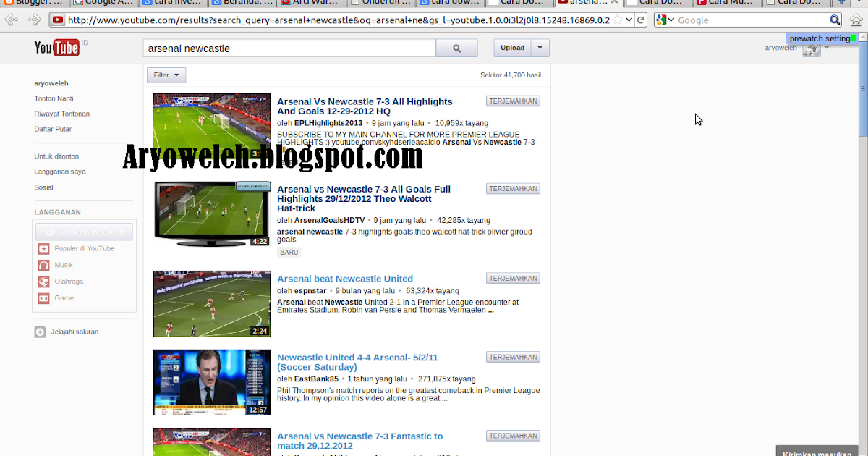Open Arsenal Vs Newcastle 7-3 All Highlights title
This screenshot has width=868, height=456.
coord(365,106)
